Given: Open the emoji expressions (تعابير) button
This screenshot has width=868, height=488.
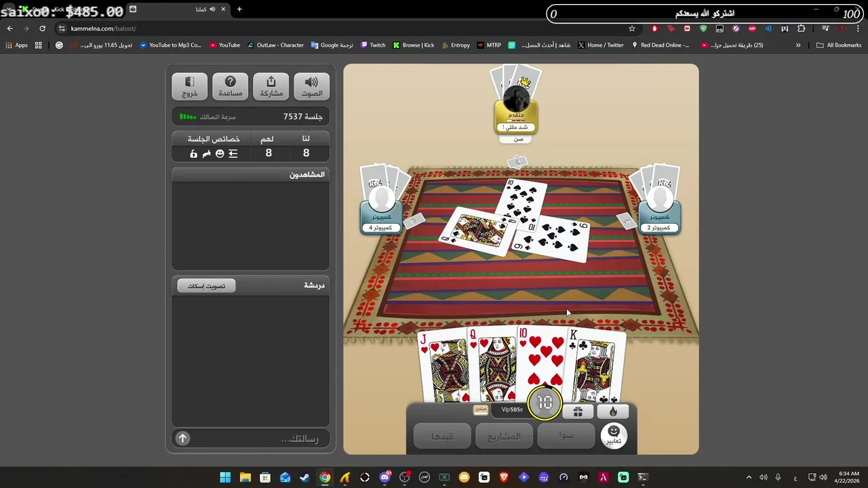Looking at the screenshot, I should point(614,435).
